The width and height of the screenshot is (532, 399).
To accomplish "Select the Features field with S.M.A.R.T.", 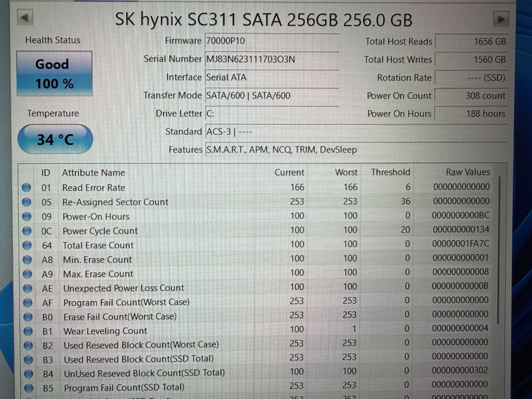I will pyautogui.click(x=356, y=150).
